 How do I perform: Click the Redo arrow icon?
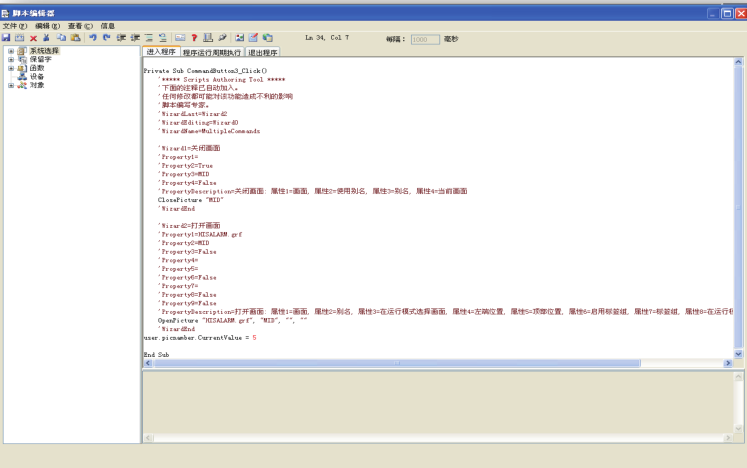click(107, 38)
